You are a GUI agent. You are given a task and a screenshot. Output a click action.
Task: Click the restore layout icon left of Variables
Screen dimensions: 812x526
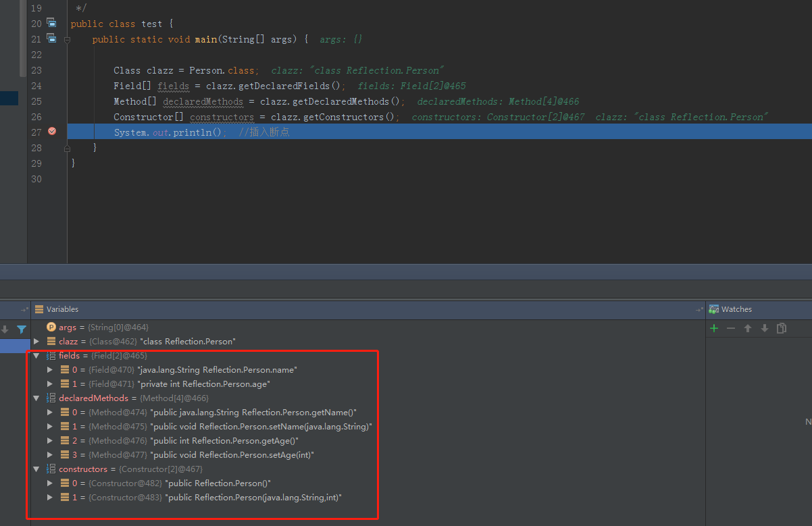(x=25, y=309)
